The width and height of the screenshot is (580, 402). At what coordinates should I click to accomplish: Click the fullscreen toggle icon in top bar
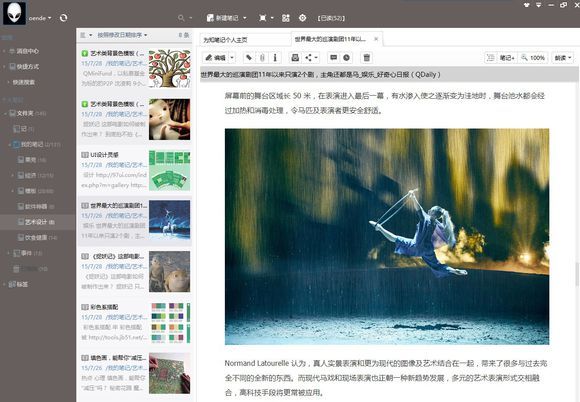pos(263,18)
